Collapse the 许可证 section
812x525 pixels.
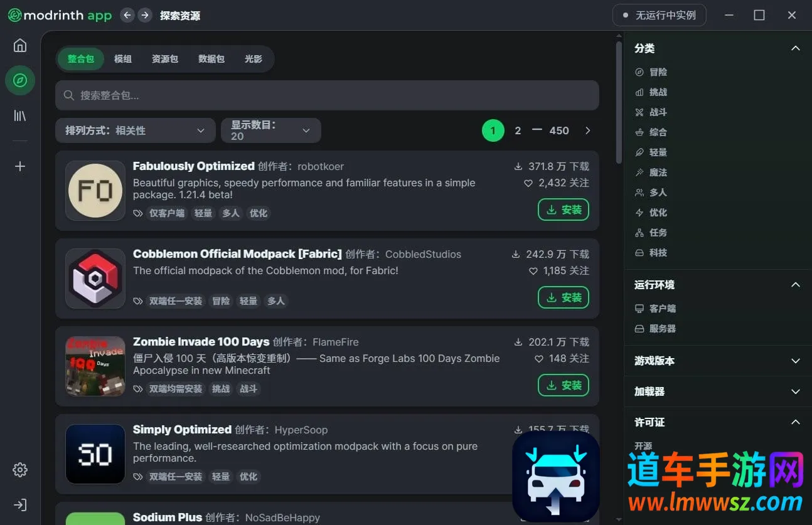(796, 422)
